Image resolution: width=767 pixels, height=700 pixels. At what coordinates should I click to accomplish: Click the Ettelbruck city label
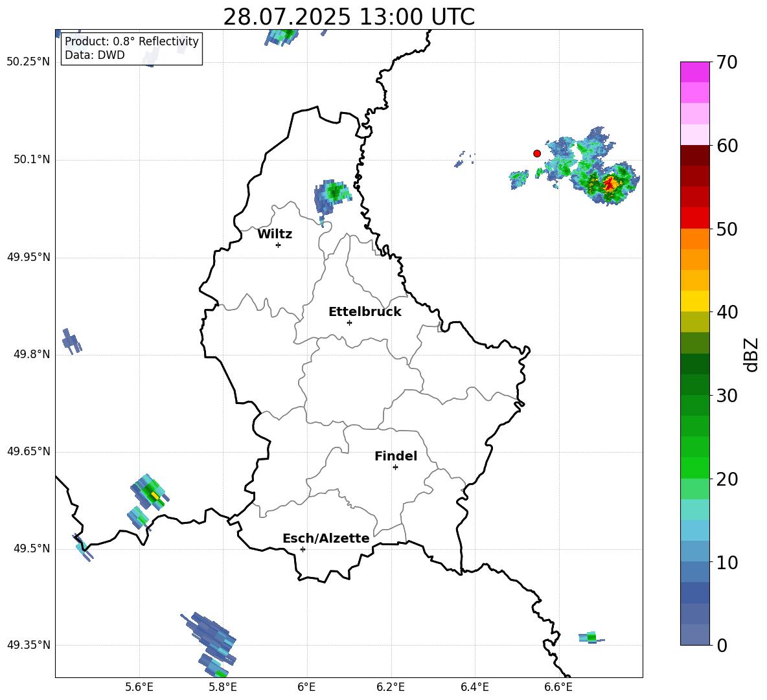tap(365, 312)
